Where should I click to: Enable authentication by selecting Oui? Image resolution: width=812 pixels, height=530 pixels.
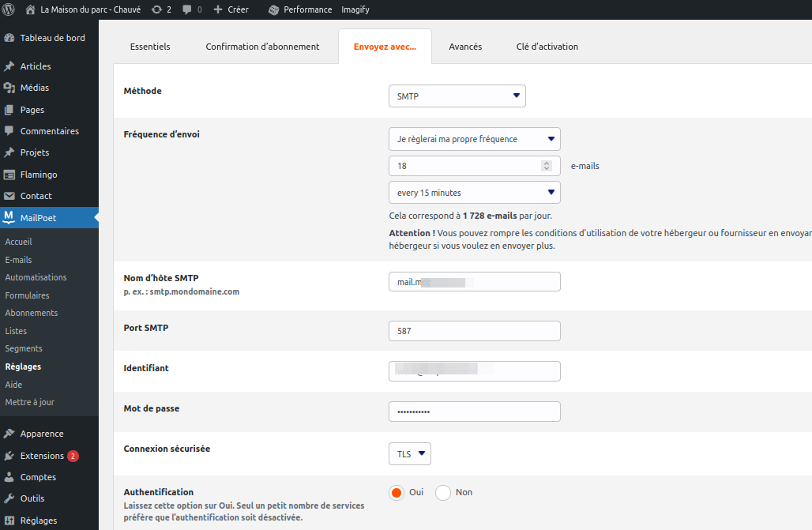coord(396,492)
